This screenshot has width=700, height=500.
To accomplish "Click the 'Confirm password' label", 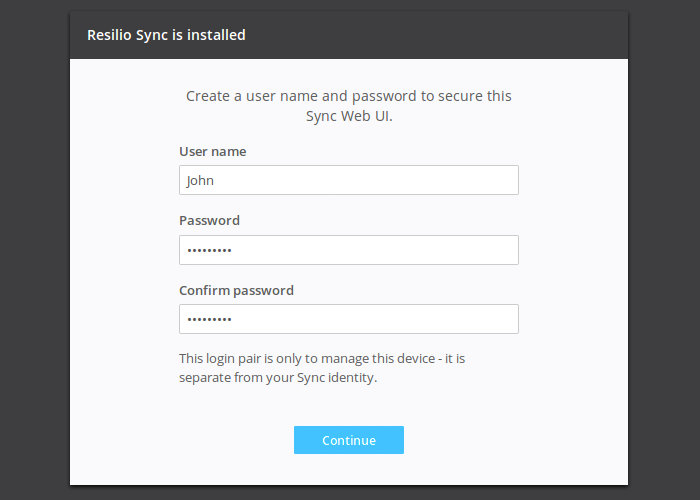I will (236, 290).
